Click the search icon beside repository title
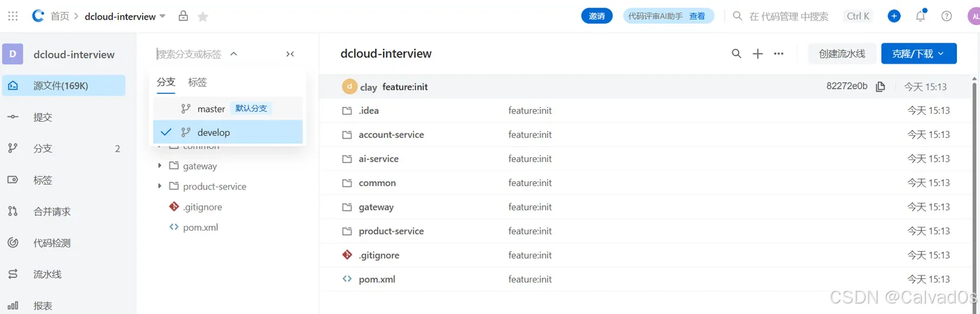 point(736,54)
